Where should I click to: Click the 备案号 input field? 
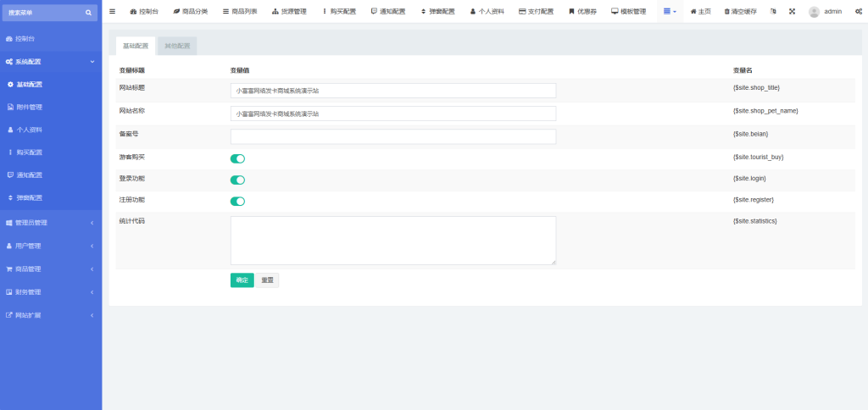click(x=392, y=136)
